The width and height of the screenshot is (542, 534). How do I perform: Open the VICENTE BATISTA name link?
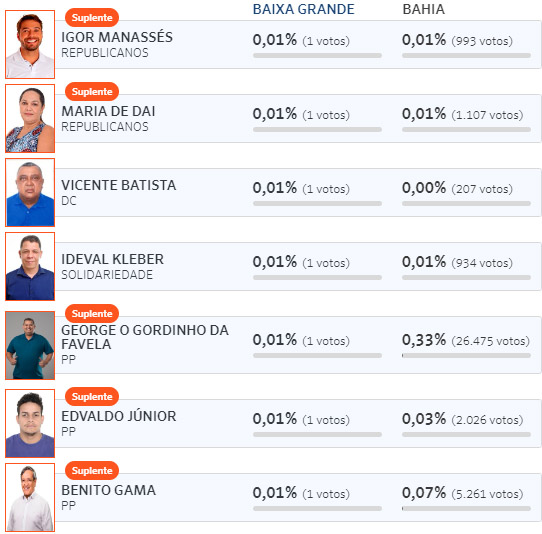click(119, 185)
